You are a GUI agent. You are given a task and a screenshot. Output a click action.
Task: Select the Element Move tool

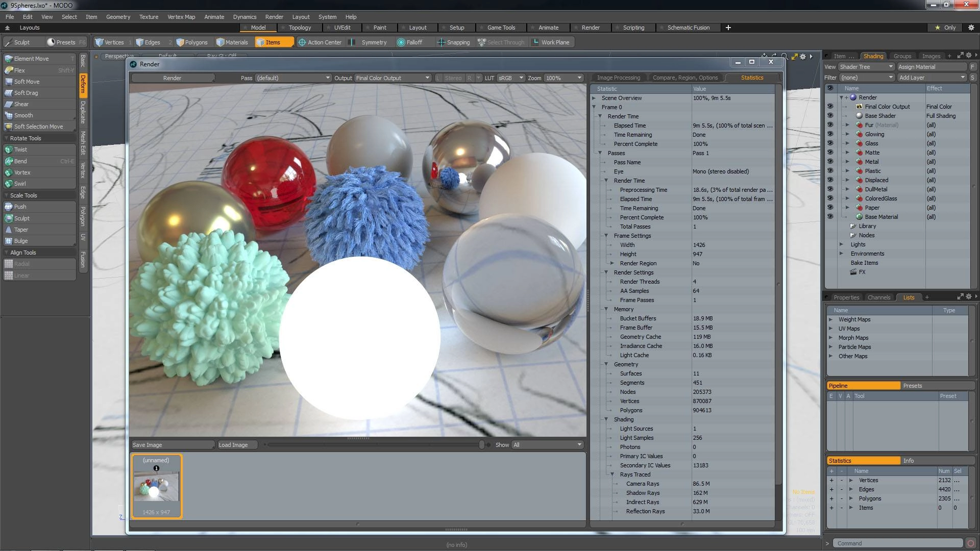[x=39, y=59]
